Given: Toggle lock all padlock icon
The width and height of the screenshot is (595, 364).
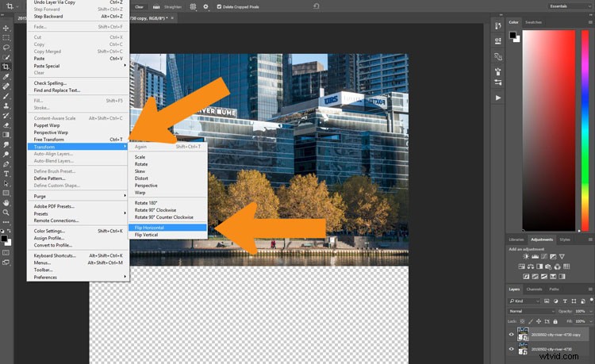Looking at the screenshot, I should 555,321.
